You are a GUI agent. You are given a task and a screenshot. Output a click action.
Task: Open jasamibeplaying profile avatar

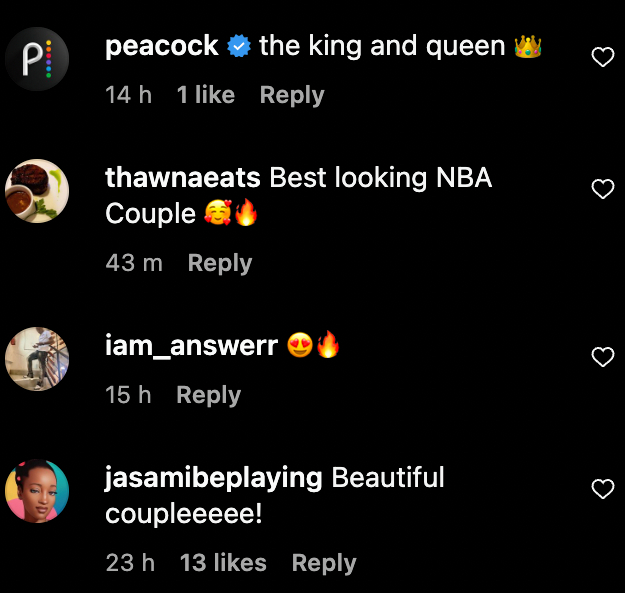pos(37,491)
